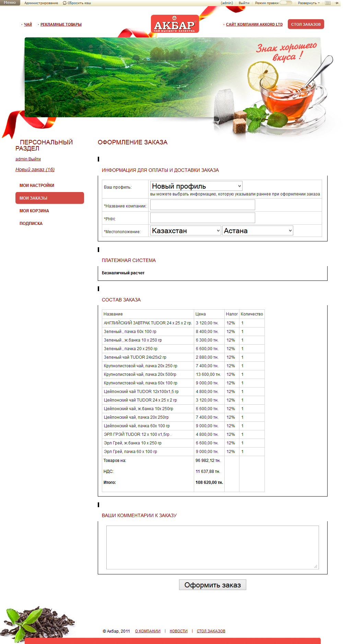
Task: Click the tea banner image
Action: [x=173, y=77]
